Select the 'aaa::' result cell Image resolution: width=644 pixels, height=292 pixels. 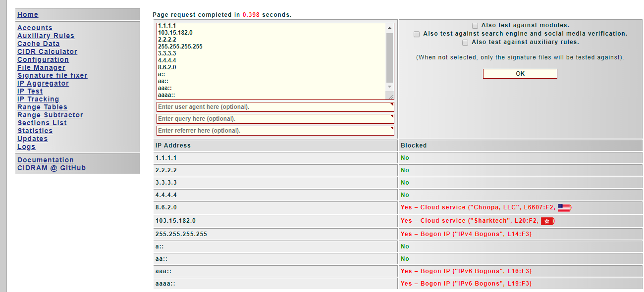tap(275, 271)
